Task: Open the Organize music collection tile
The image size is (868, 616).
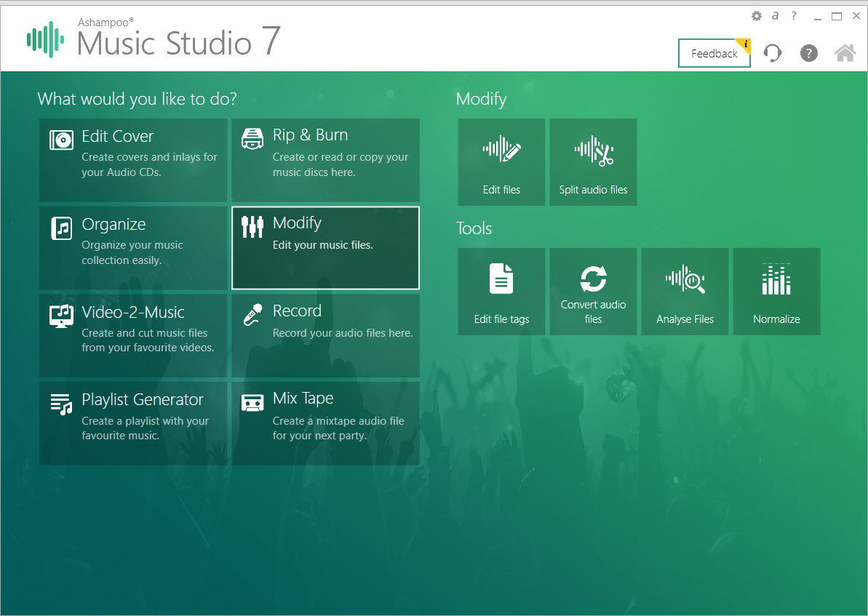Action: [x=133, y=248]
